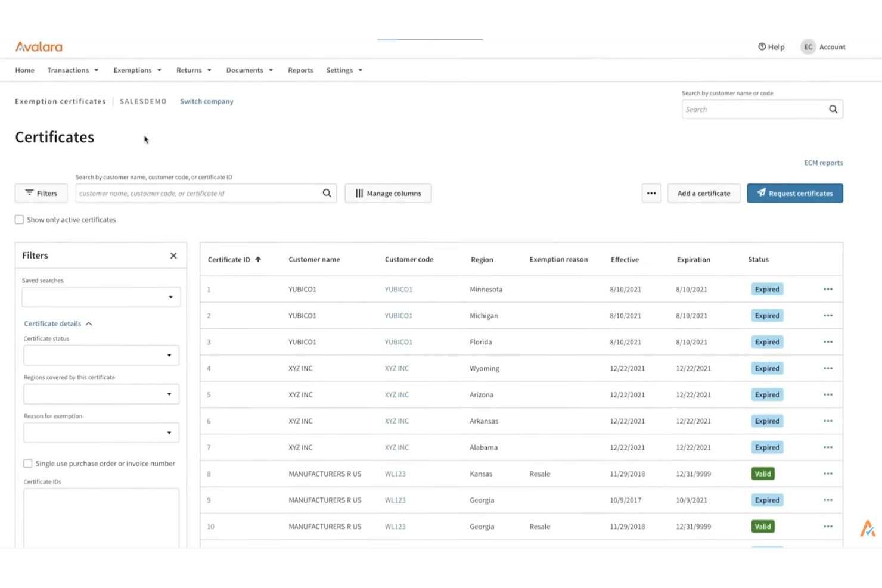882x588 pixels.
Task: Click the customer name search magnifier top right
Action: click(x=833, y=109)
